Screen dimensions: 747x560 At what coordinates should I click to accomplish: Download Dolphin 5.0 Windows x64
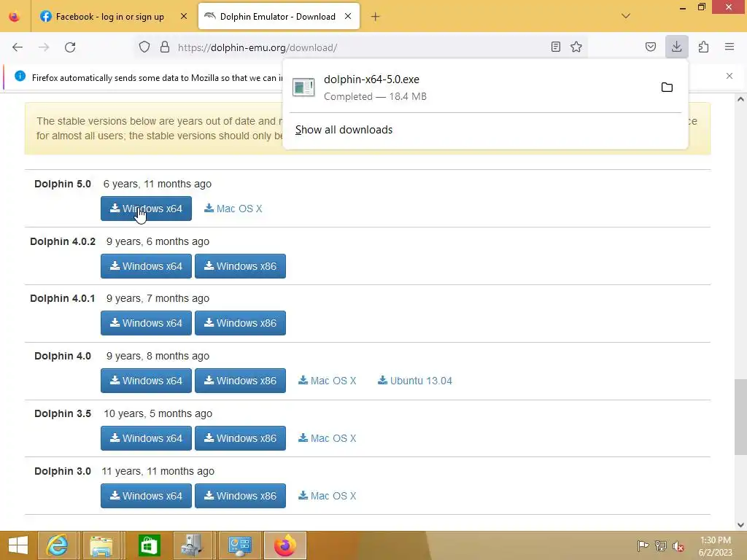[146, 209]
